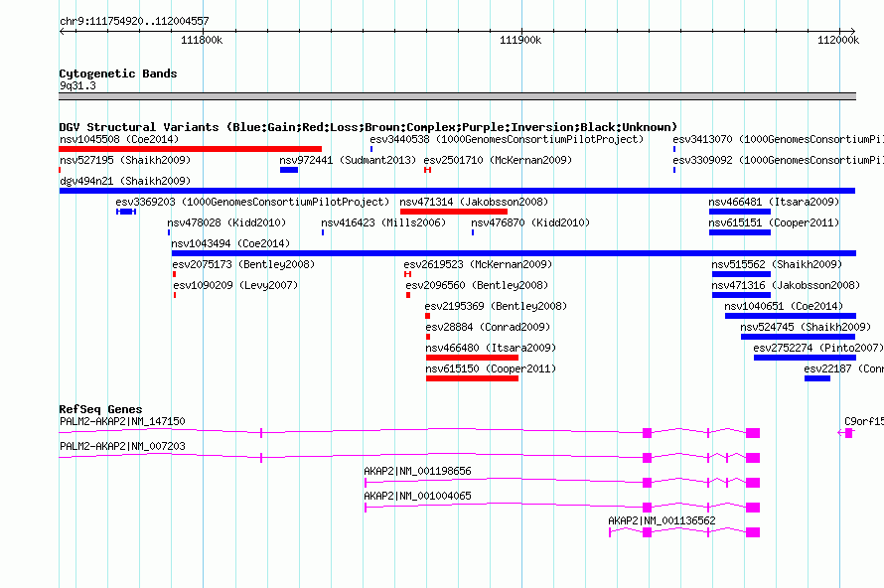Click the nsv527195 (Shaikh2009) label

[125, 160]
